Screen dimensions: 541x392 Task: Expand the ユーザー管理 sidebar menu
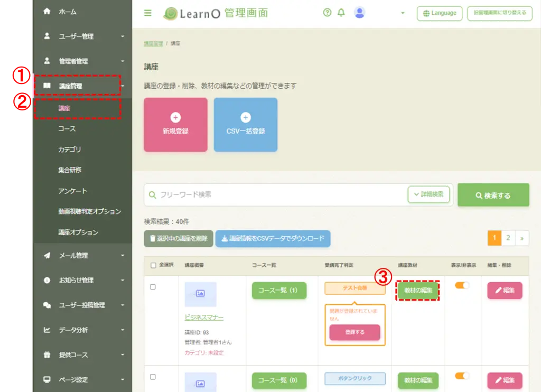tap(83, 36)
